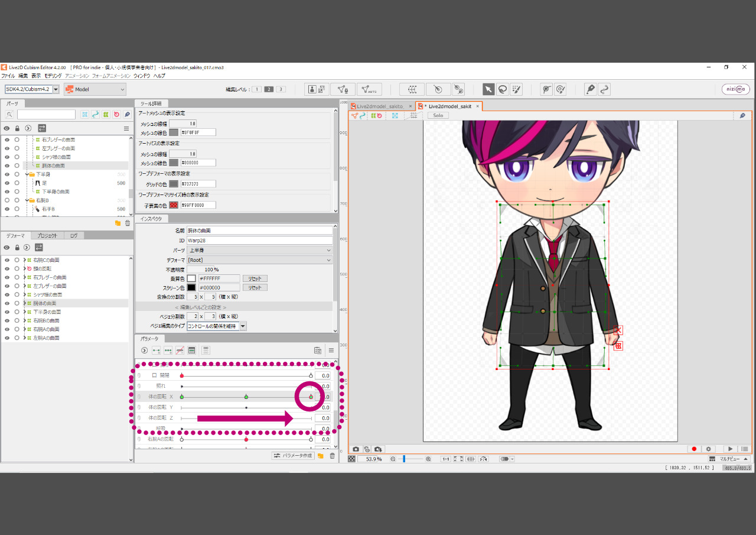This screenshot has height=535, width=756.
Task: Open the 乗算色 white color swatch
Action: [x=191, y=278]
